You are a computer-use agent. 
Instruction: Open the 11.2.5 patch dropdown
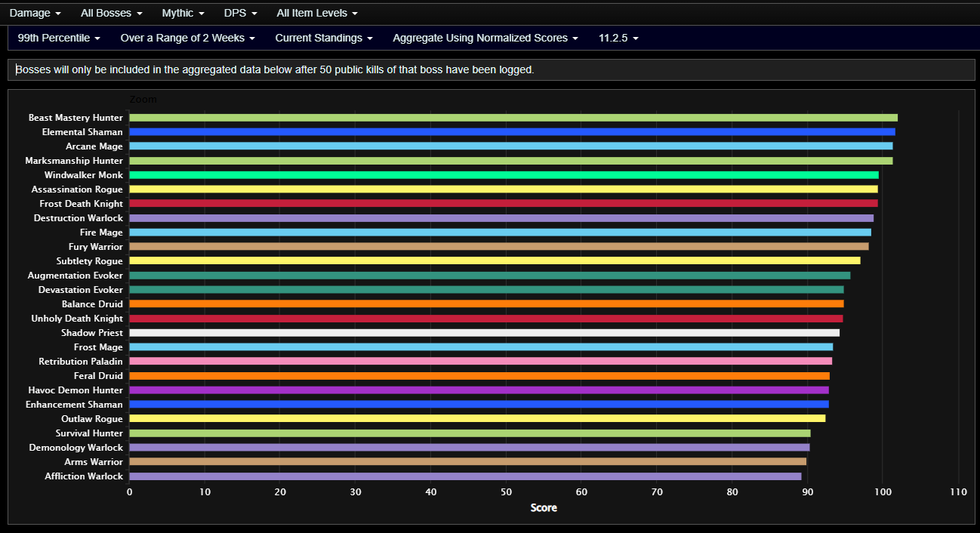pyautogui.click(x=618, y=38)
